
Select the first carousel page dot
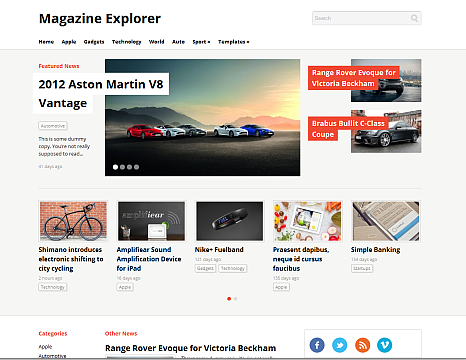pyautogui.click(x=229, y=299)
